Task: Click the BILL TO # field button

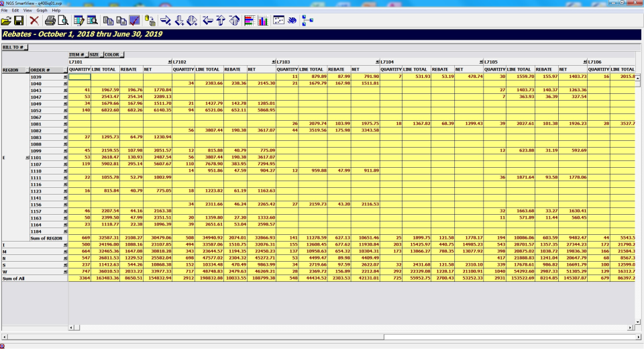Action: tap(15, 47)
